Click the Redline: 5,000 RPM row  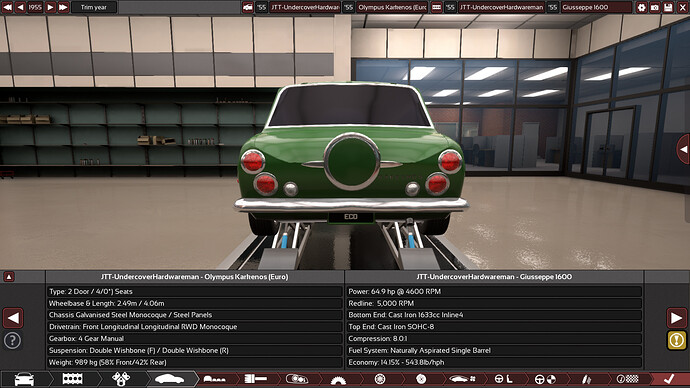[x=494, y=303]
